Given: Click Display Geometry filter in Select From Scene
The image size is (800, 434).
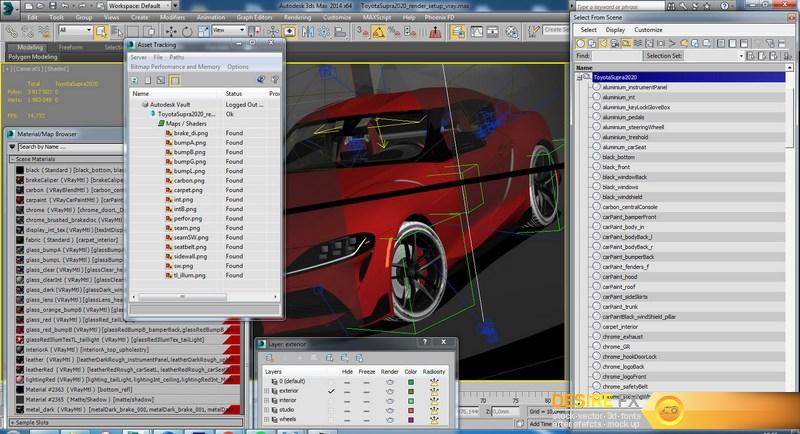Looking at the screenshot, I should 580,44.
